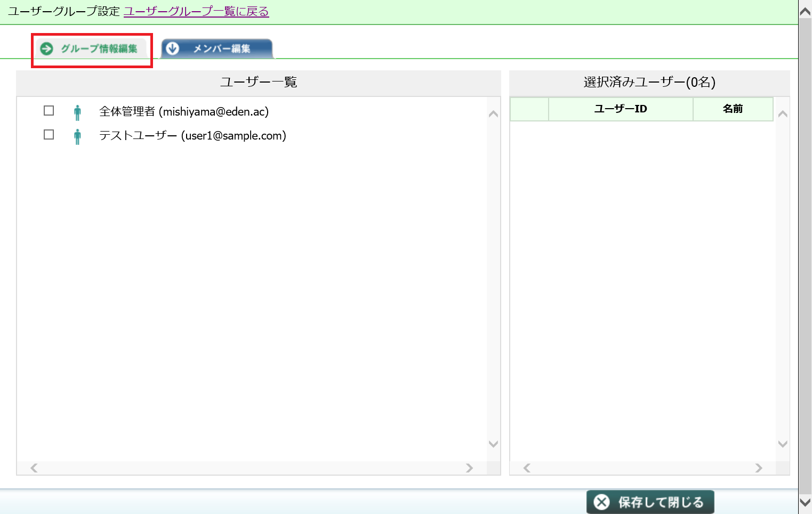Click the blank first column header in selected users table

point(529,109)
